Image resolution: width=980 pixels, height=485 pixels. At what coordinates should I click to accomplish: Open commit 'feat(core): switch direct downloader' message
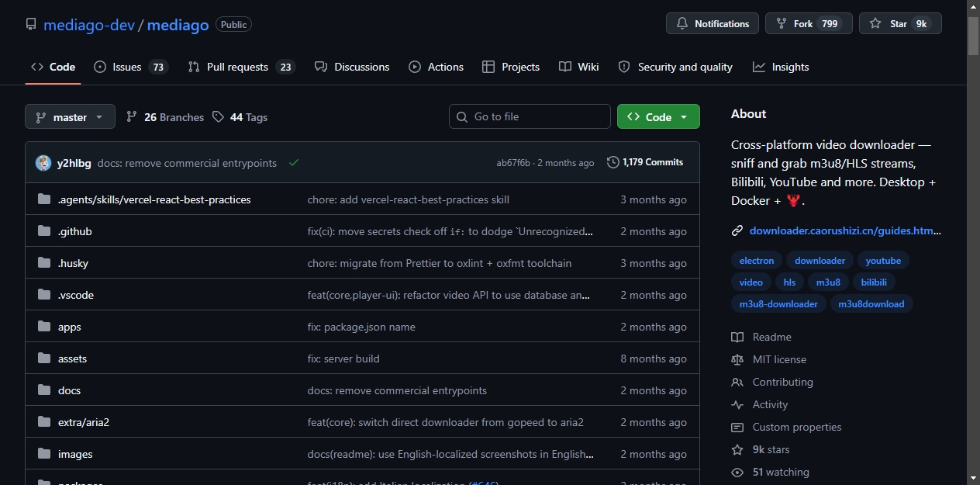[446, 422]
